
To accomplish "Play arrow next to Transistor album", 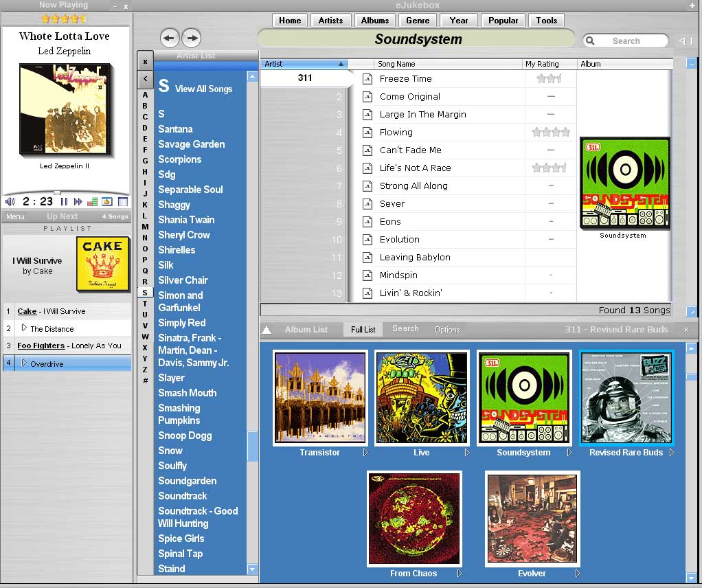I will coord(365,453).
